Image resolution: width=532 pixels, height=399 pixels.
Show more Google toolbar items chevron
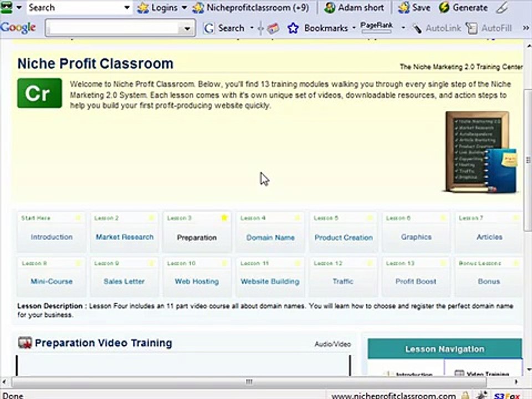[525, 28]
